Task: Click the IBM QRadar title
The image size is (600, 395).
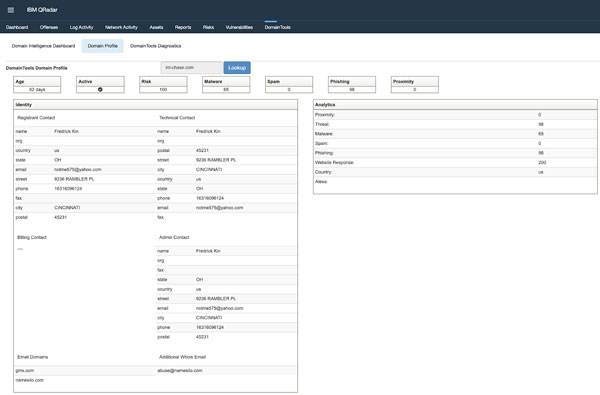Action: pyautogui.click(x=42, y=10)
